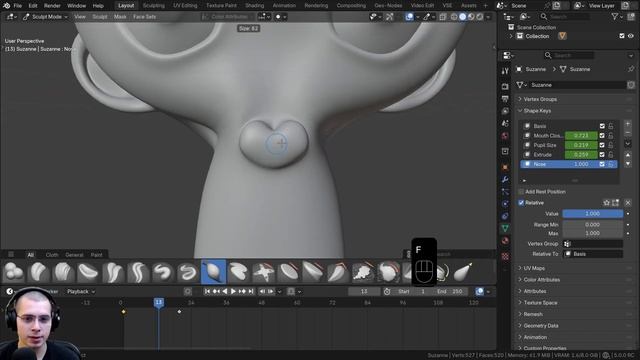Viewport: 640px width, 360px height.
Task: Move shape key down in list
Action: [628, 164]
